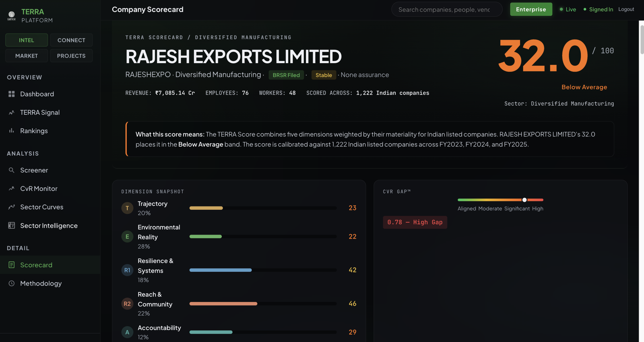This screenshot has width=644, height=342.
Task: Click the Resilience & Systems progress bar
Action: tap(263, 270)
